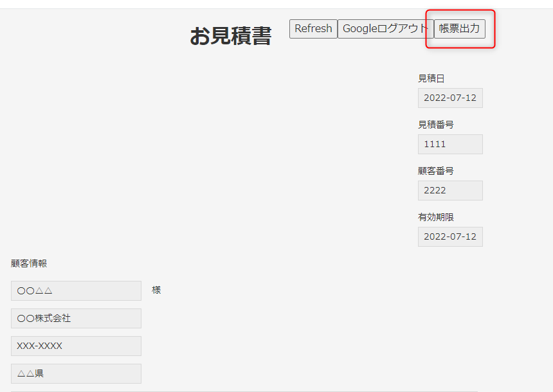The height and width of the screenshot is (392, 553).
Task: Click the 帳票出力 button
Action: (459, 29)
